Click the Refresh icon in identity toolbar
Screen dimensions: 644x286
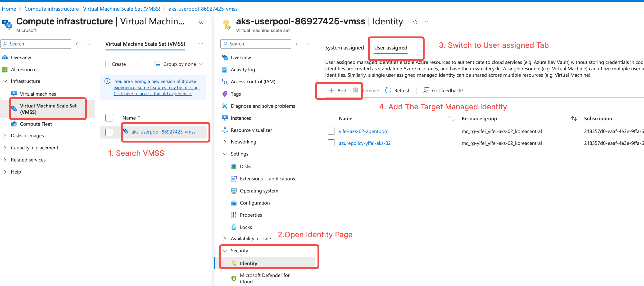click(388, 90)
